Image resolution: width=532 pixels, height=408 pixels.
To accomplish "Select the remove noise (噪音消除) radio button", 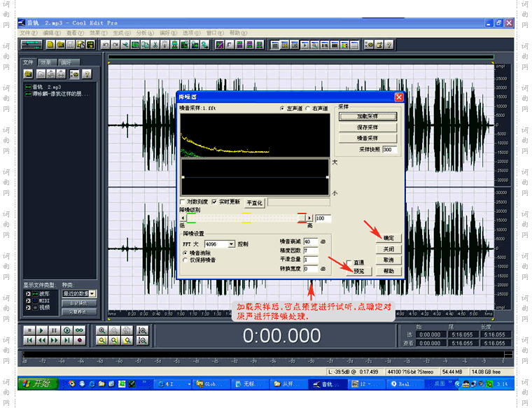I will pyautogui.click(x=185, y=253).
